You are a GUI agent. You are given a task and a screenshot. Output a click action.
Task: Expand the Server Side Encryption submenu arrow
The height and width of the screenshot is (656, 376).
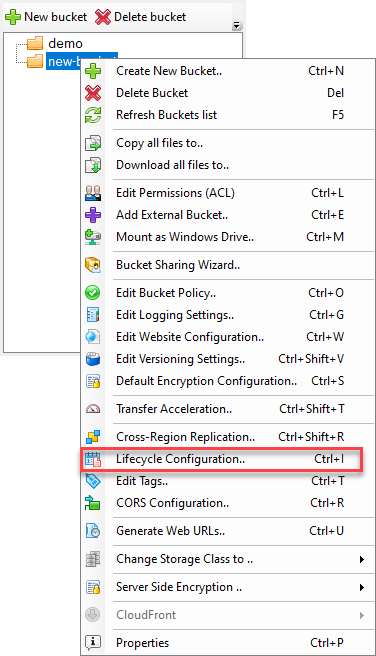pyautogui.click(x=362, y=587)
